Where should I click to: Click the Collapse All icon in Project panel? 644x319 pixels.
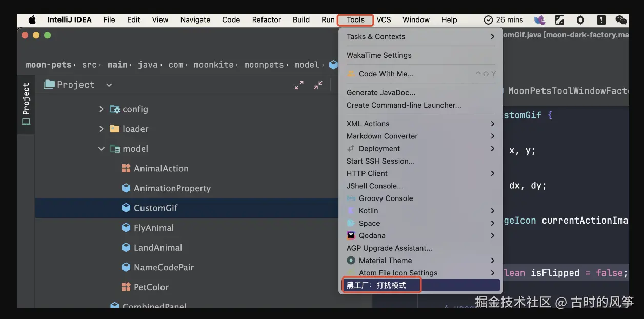318,85
